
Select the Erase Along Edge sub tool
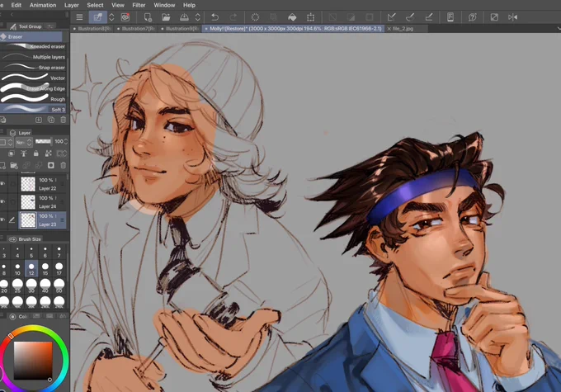click(x=33, y=88)
